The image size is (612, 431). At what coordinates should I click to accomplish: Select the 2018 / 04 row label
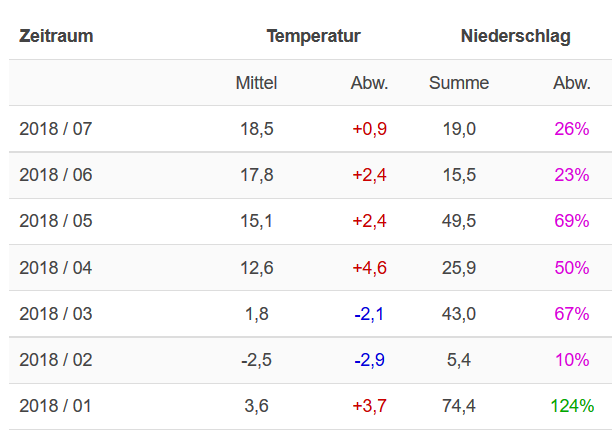point(56,267)
